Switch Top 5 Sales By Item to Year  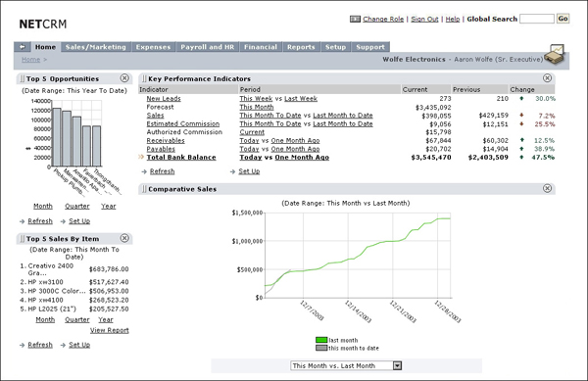coord(106,319)
